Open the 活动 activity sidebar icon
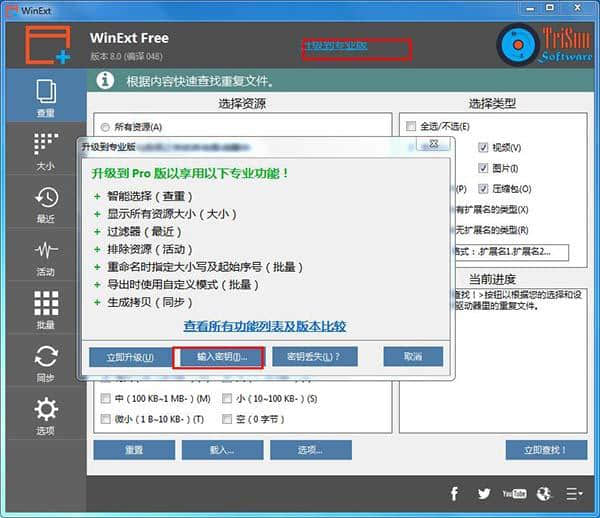600x518 pixels. click(x=45, y=256)
